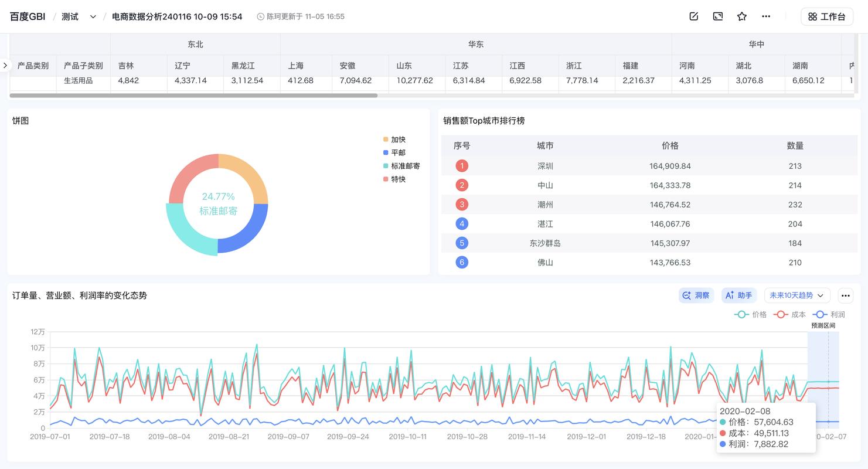Toggle the 价格 series legend
868x469 pixels.
coord(751,314)
